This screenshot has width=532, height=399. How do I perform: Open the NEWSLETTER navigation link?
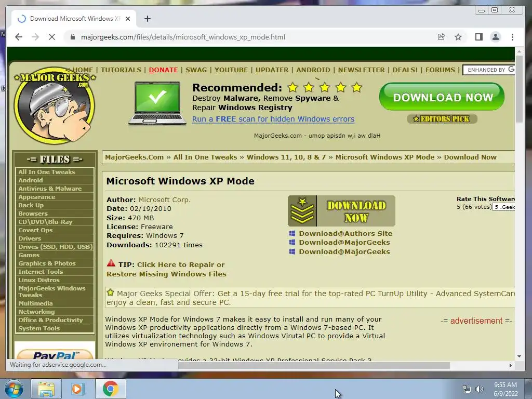[362, 70]
